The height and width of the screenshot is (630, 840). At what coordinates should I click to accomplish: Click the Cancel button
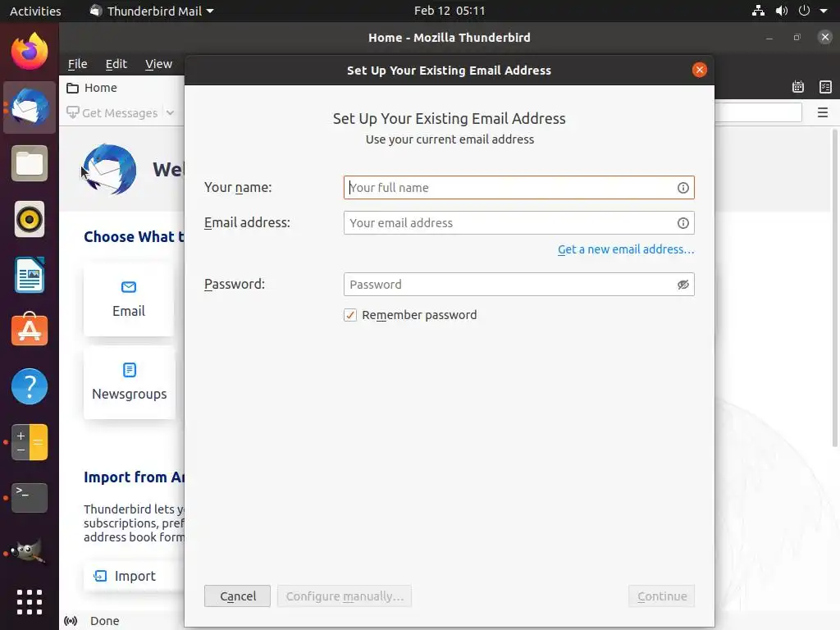(237, 596)
